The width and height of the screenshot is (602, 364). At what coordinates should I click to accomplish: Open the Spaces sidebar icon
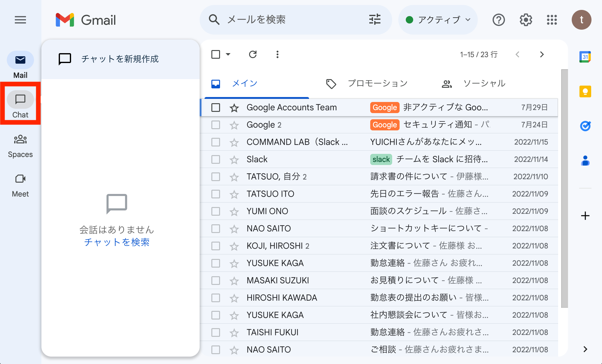tap(20, 140)
